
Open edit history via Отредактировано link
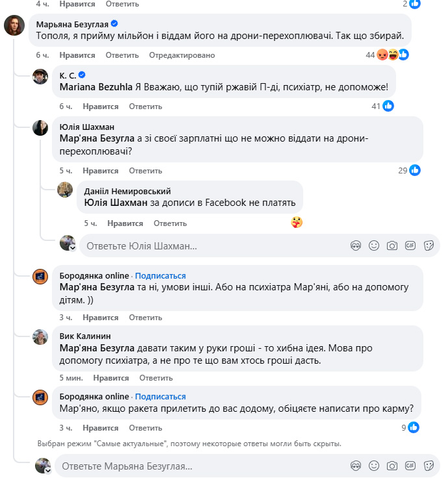182,55
